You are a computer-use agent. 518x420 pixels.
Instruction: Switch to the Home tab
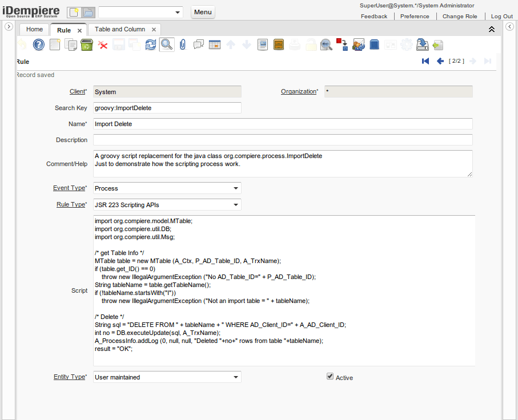coord(34,29)
